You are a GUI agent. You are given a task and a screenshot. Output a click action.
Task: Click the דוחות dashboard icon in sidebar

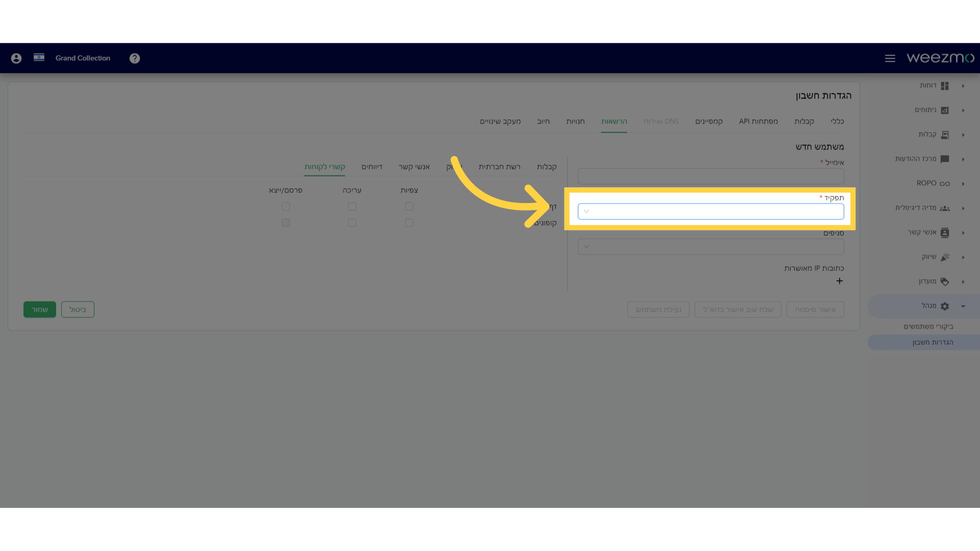click(x=945, y=86)
